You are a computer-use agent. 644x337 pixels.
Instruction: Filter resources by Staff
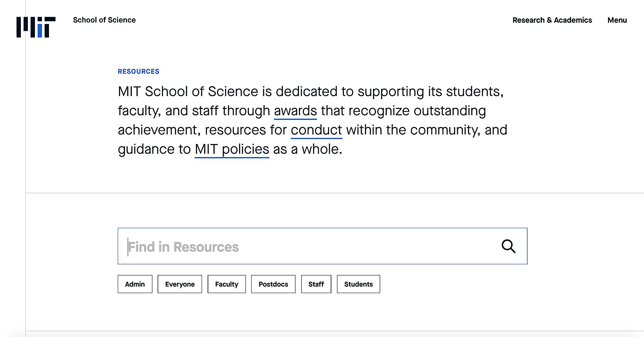[x=316, y=284]
